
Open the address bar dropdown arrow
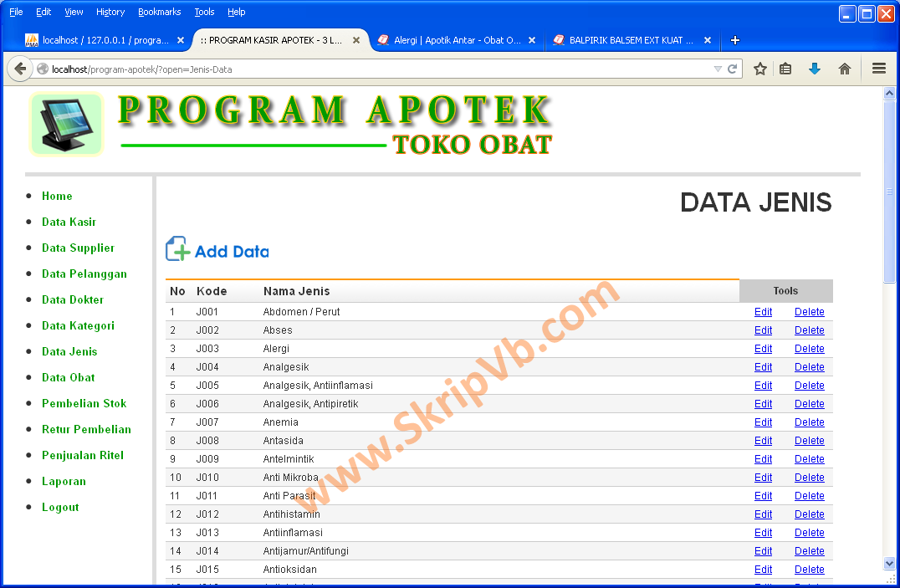(718, 69)
